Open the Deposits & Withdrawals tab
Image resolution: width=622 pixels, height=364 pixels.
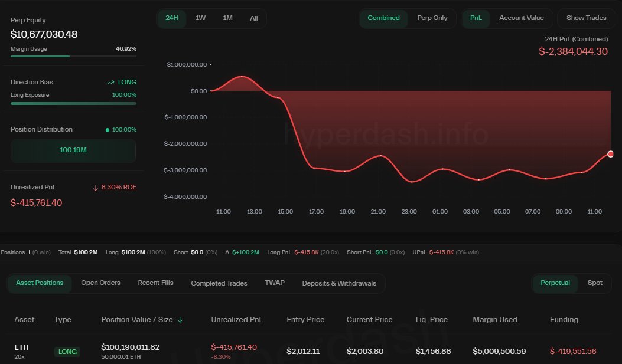point(340,283)
